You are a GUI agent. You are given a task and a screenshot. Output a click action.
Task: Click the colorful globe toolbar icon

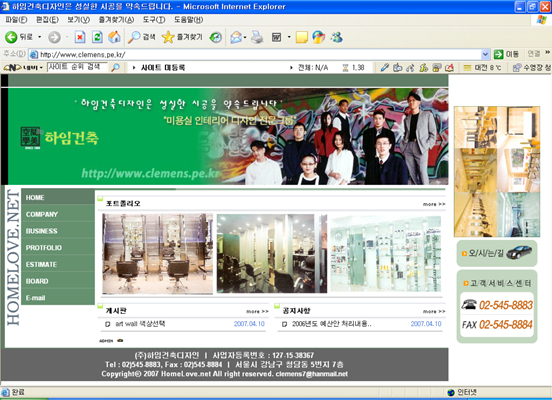click(x=319, y=37)
